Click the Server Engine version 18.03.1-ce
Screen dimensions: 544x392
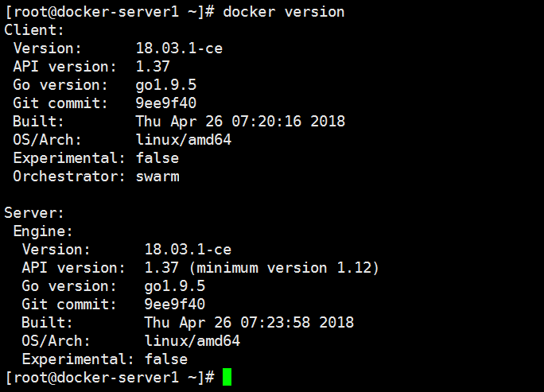[x=188, y=250]
